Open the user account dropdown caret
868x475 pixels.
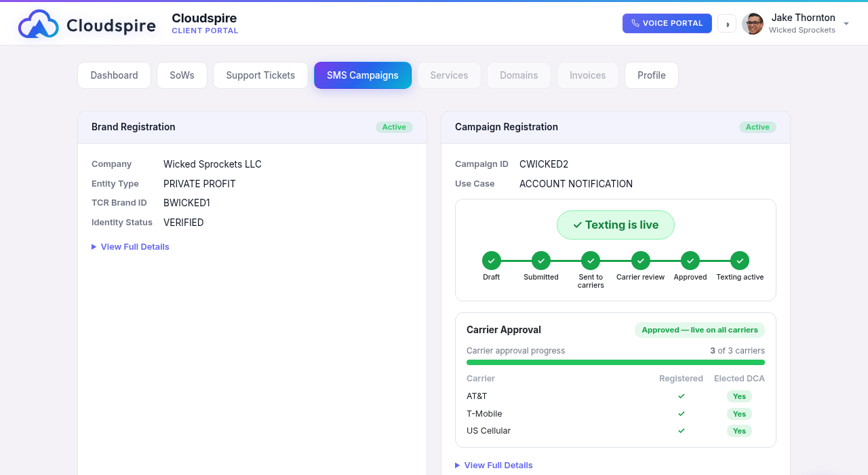coord(846,24)
